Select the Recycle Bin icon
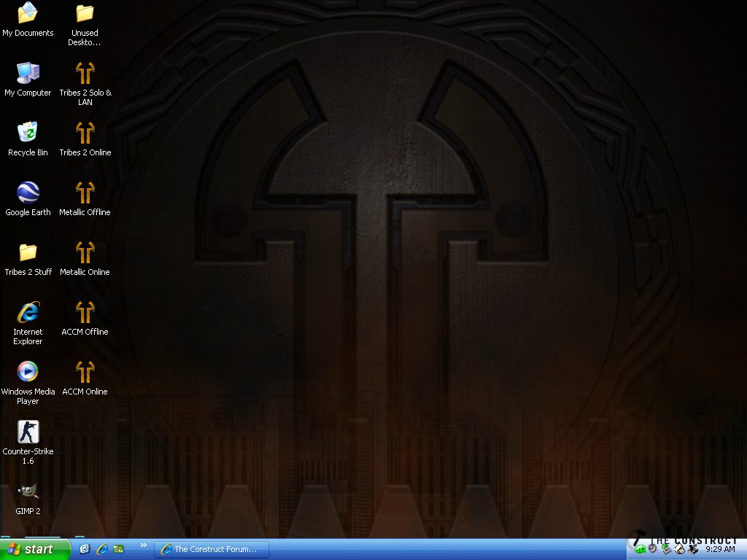747x560 pixels. tap(28, 139)
